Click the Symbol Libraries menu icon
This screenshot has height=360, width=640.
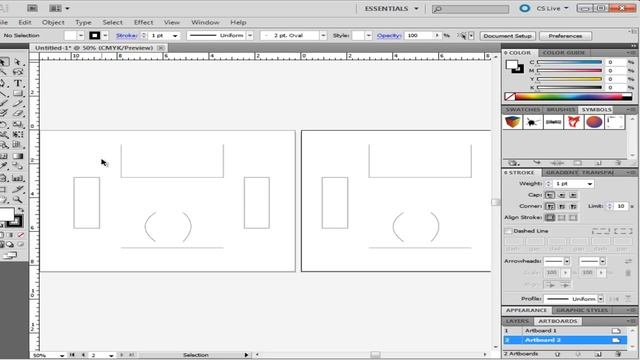coord(513,163)
